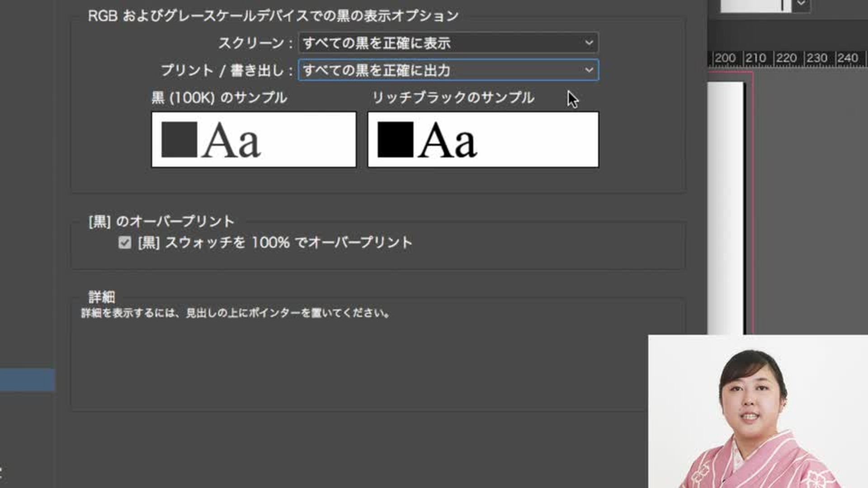Screen dimensions: 868x488
Task: Click the [黒] のオーバープリント section heading
Action: tap(161, 221)
